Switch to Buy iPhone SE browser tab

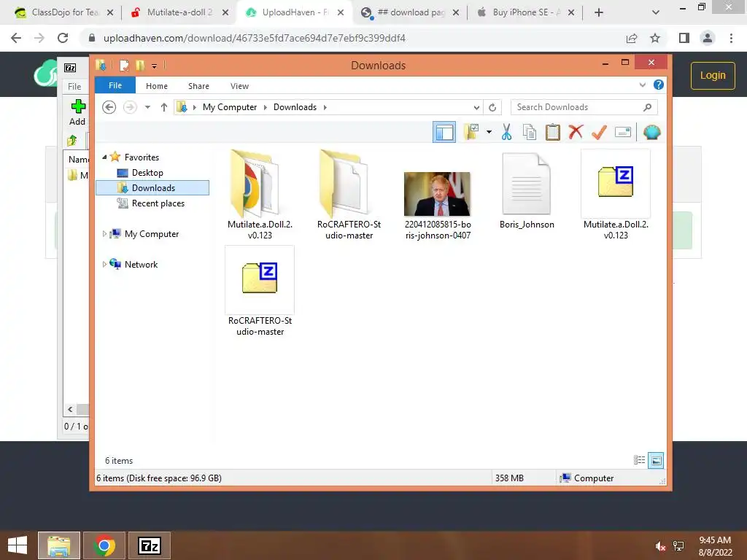tap(525, 12)
